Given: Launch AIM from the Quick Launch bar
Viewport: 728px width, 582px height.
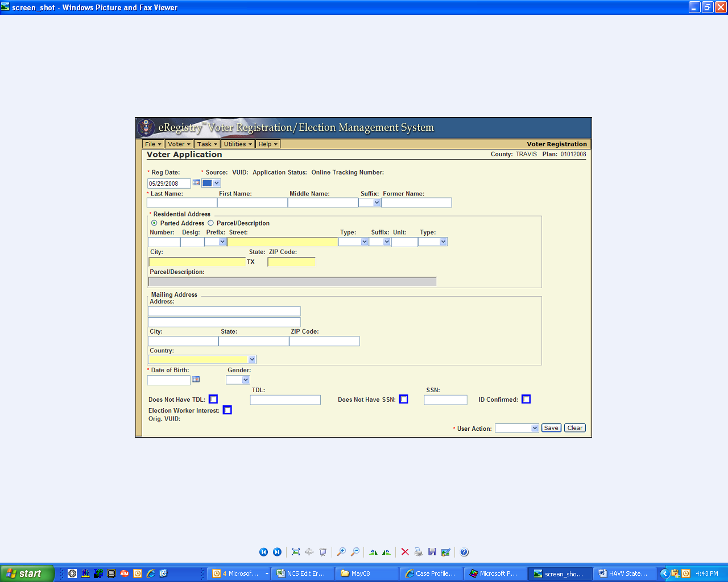Looking at the screenshot, I should click(124, 573).
